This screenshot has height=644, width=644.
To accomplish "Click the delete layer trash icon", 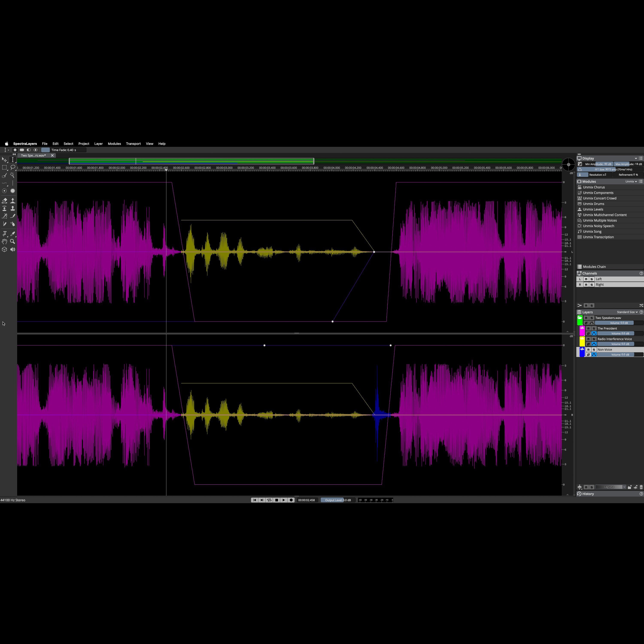I will tap(641, 487).
